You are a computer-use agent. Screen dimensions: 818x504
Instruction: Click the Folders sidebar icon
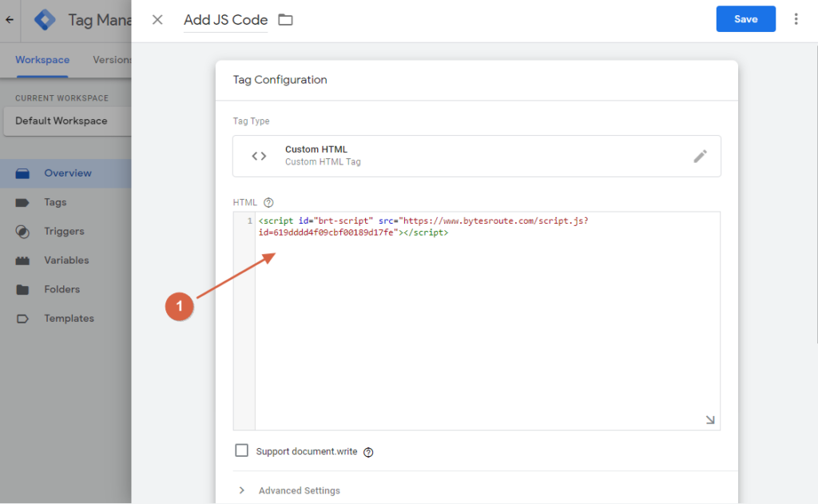point(22,290)
